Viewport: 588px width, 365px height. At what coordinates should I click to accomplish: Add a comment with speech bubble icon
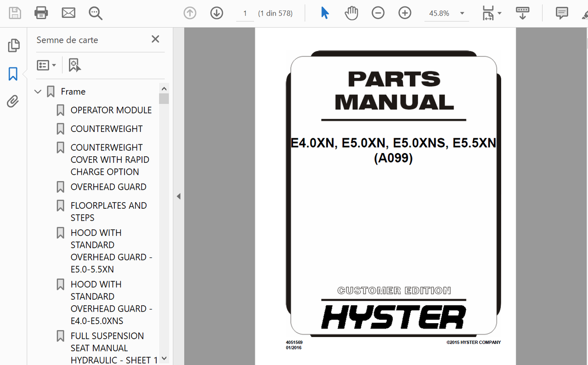[x=562, y=13]
